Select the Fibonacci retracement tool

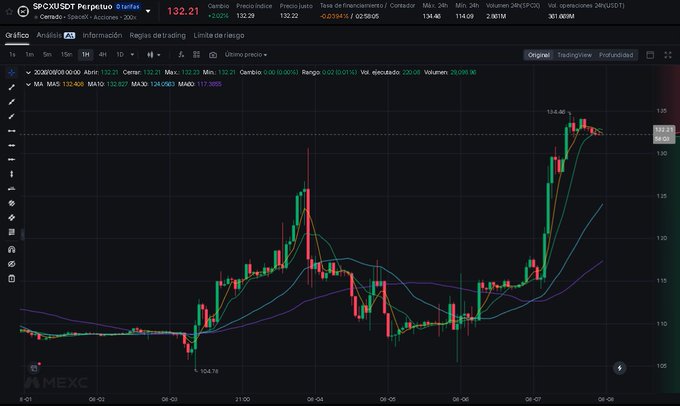click(x=12, y=232)
